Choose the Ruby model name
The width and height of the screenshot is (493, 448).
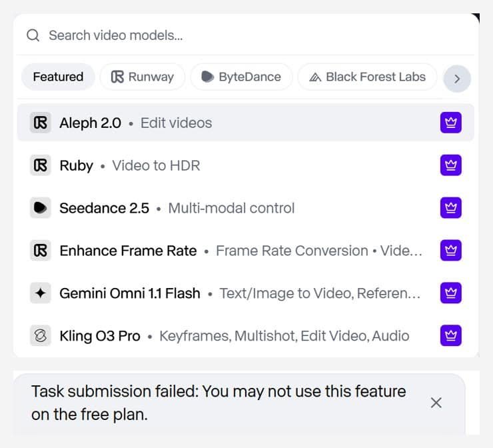pyautogui.click(x=77, y=166)
